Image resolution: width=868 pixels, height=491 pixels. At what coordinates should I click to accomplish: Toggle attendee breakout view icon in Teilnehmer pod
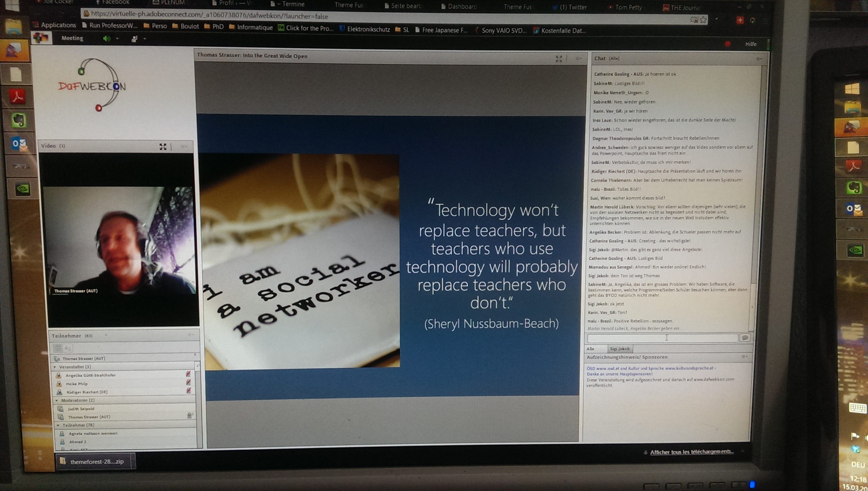pos(68,348)
